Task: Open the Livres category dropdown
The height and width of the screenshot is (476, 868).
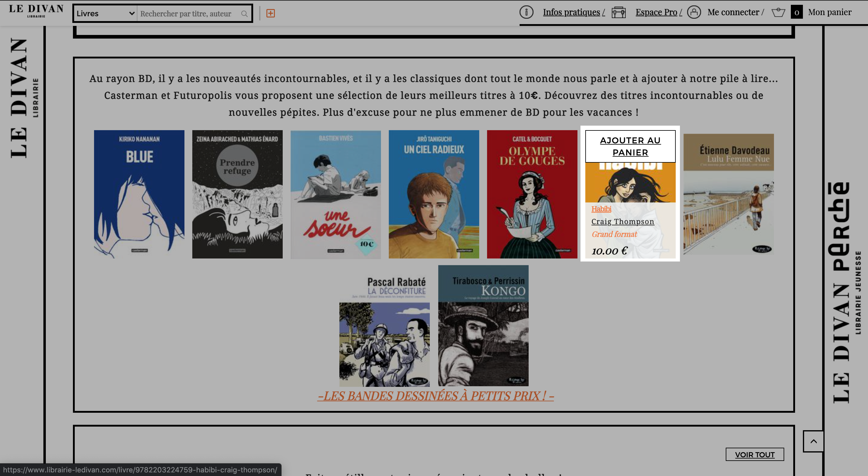Action: [x=105, y=14]
